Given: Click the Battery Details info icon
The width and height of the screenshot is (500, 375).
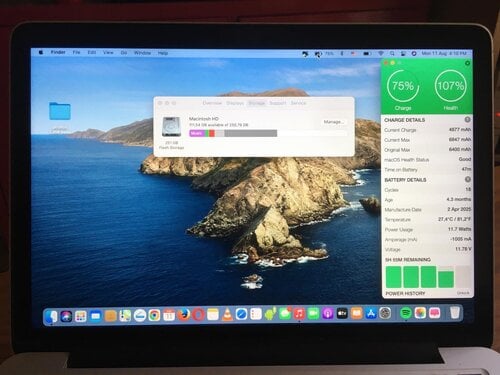Looking at the screenshot, I should 468,179.
